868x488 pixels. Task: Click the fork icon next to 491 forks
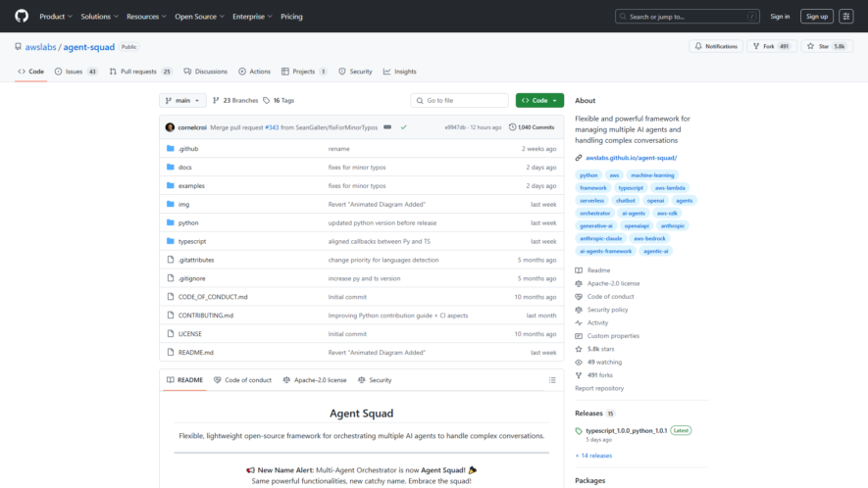(x=579, y=375)
